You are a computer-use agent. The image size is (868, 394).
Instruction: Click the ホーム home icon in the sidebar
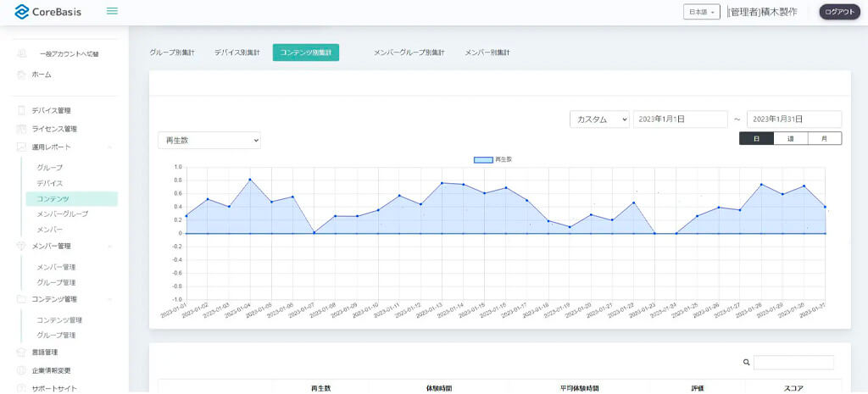(x=21, y=75)
